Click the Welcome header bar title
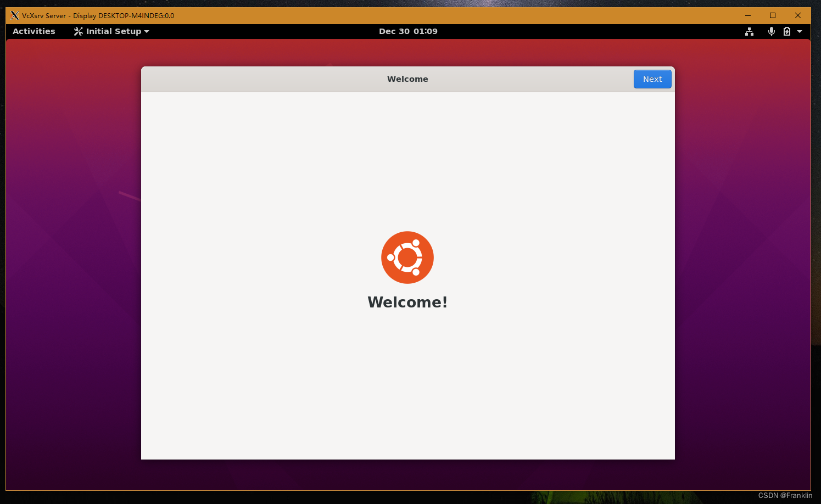 pyautogui.click(x=407, y=79)
